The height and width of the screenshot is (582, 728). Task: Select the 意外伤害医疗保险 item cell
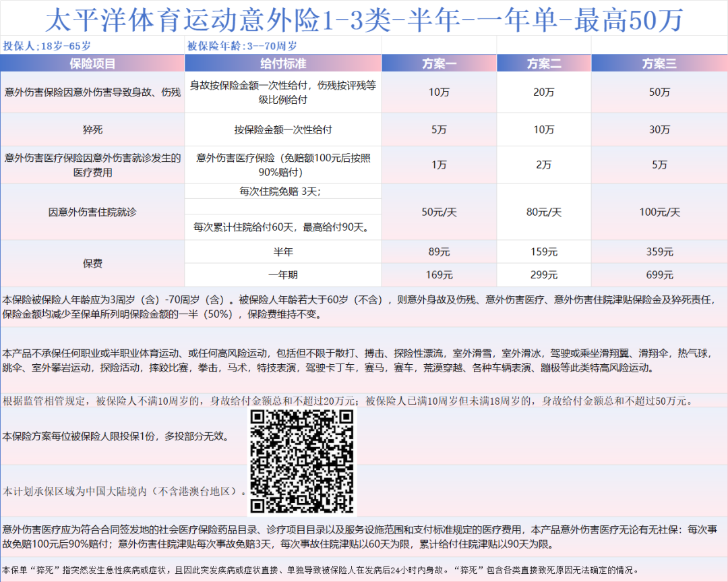click(x=92, y=165)
